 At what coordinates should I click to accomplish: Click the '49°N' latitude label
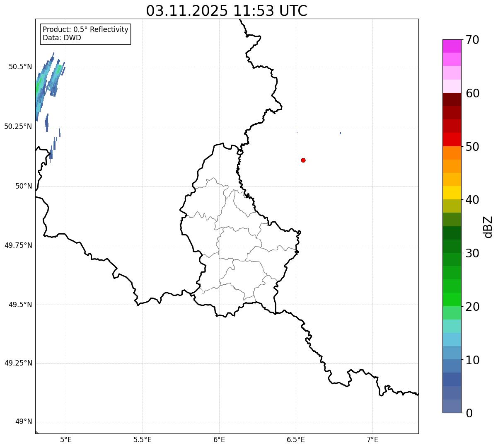(x=24, y=422)
